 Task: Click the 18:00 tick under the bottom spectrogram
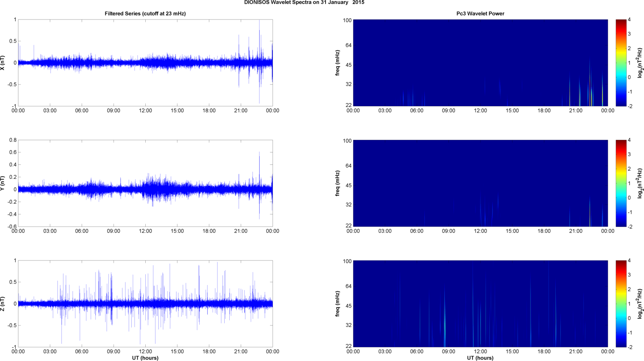click(x=544, y=352)
